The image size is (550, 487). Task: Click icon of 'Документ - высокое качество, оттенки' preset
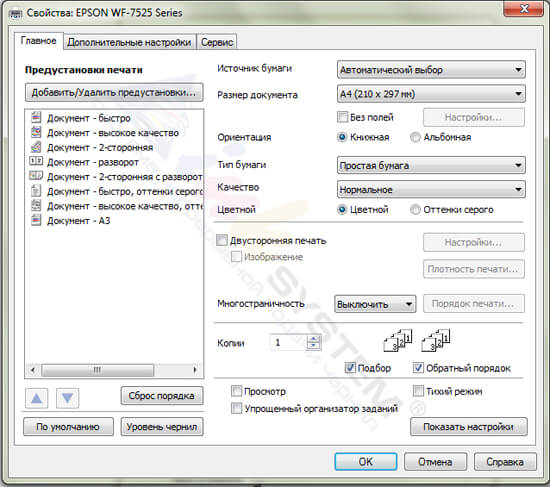[x=36, y=205]
